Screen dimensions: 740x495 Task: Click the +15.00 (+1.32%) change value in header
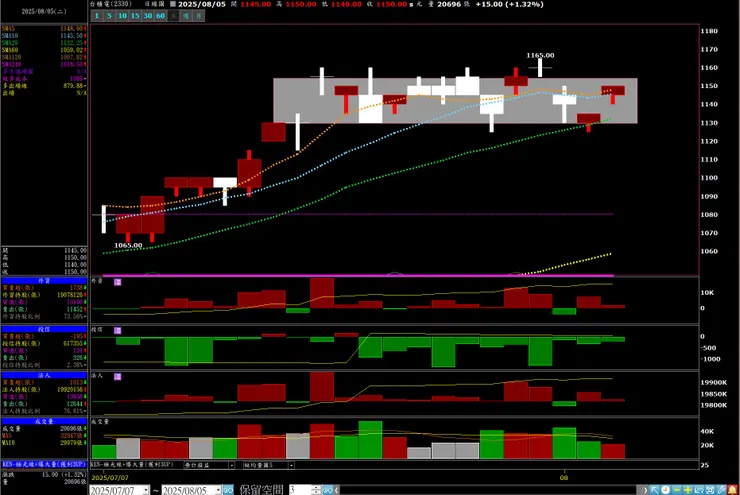point(510,4)
